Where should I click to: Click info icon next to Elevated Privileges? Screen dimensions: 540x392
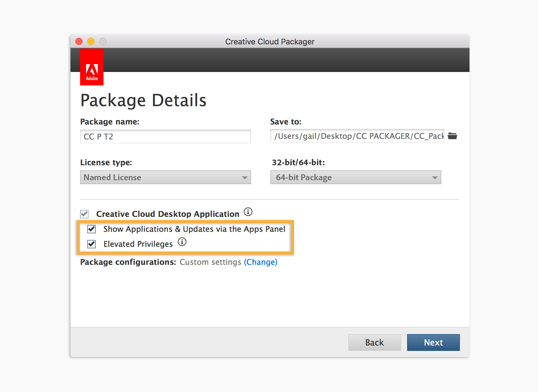[x=182, y=242]
